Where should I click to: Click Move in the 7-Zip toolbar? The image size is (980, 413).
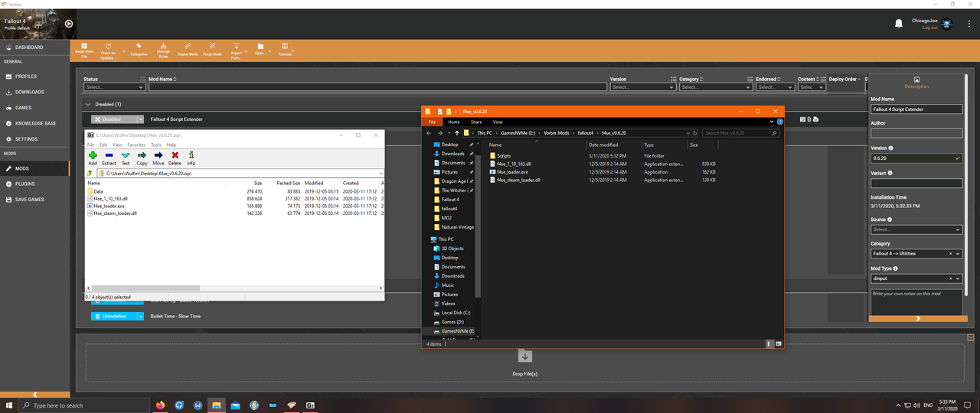tap(158, 158)
